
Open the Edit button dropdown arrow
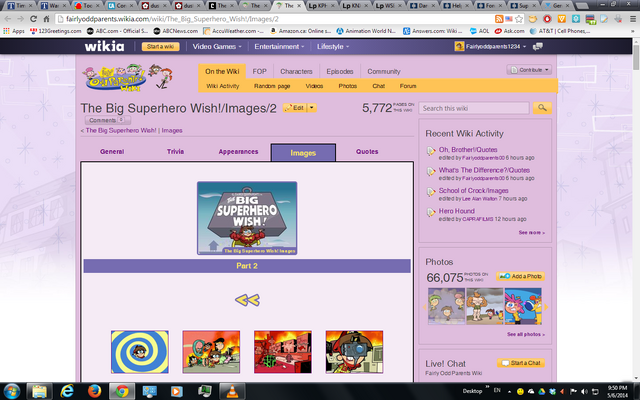[311, 108]
